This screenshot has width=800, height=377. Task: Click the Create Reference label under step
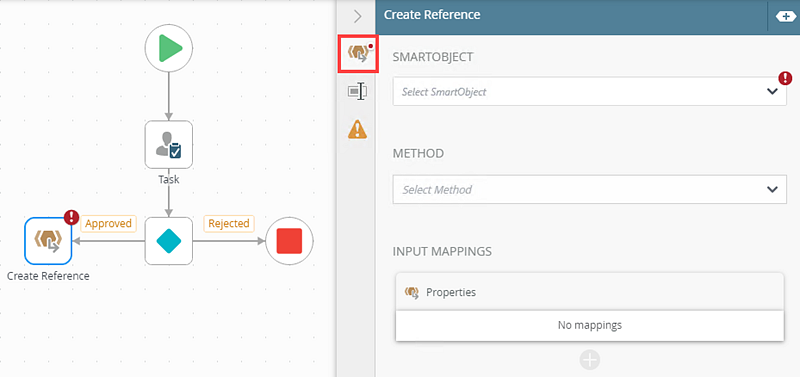(x=48, y=276)
